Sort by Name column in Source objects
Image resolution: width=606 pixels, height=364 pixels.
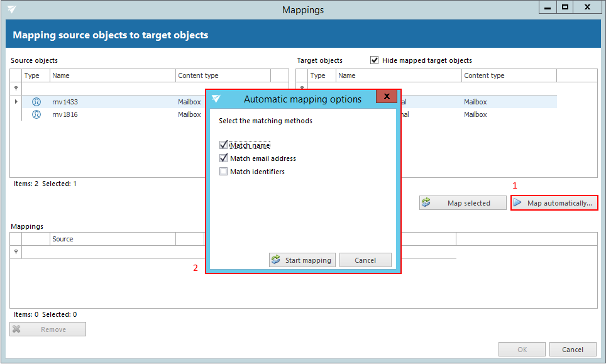pos(112,75)
